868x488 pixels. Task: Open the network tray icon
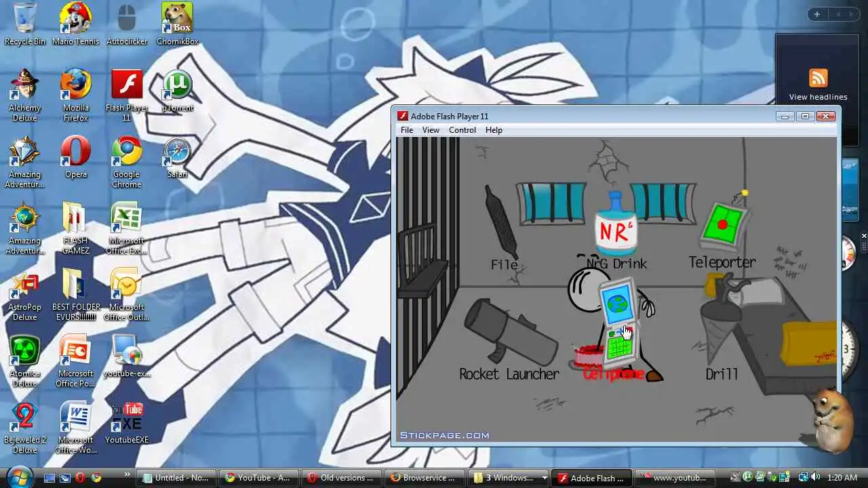802,477
